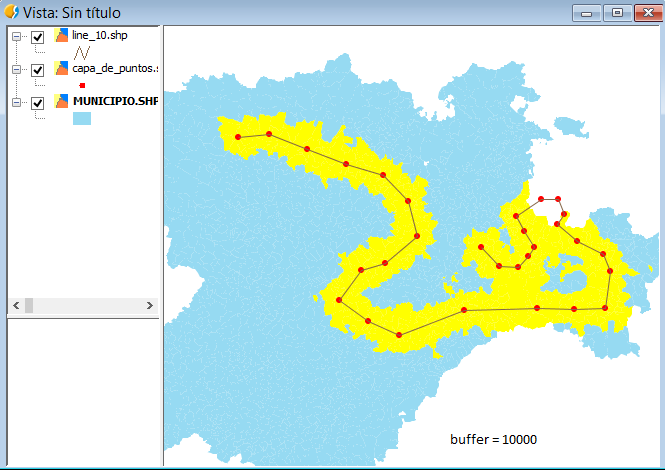Maximize the Vista window
Image resolution: width=665 pixels, height=470 pixels.
tap(617, 12)
